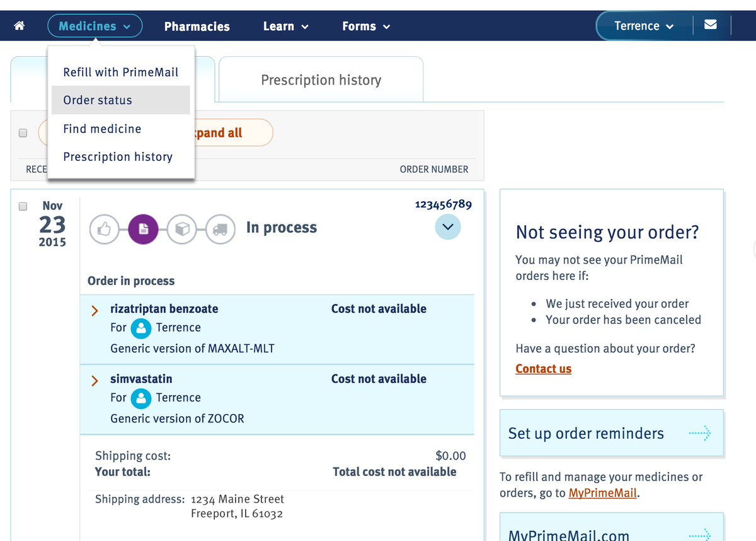
Task: Click the Nov 23 2015 order date
Action: tap(52, 224)
